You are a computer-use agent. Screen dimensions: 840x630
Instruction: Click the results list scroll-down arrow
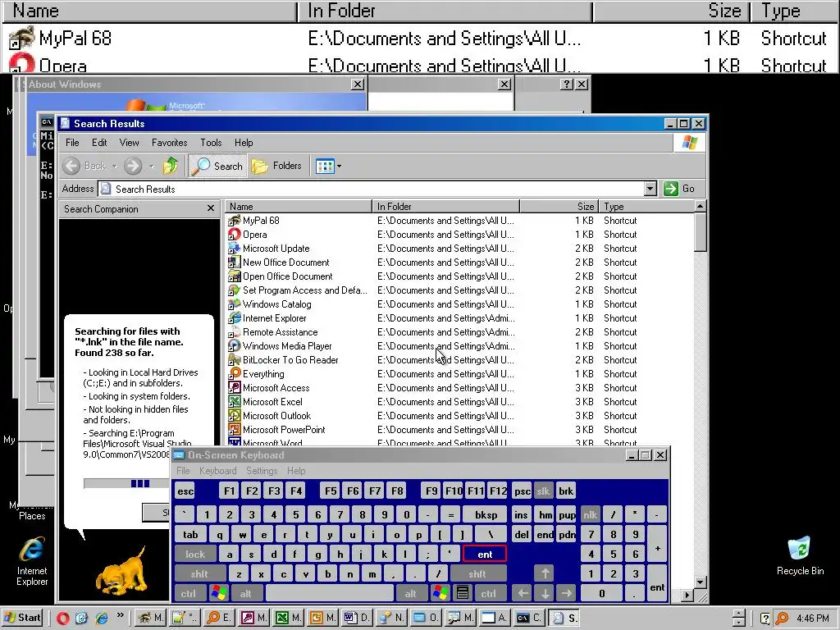(700, 582)
